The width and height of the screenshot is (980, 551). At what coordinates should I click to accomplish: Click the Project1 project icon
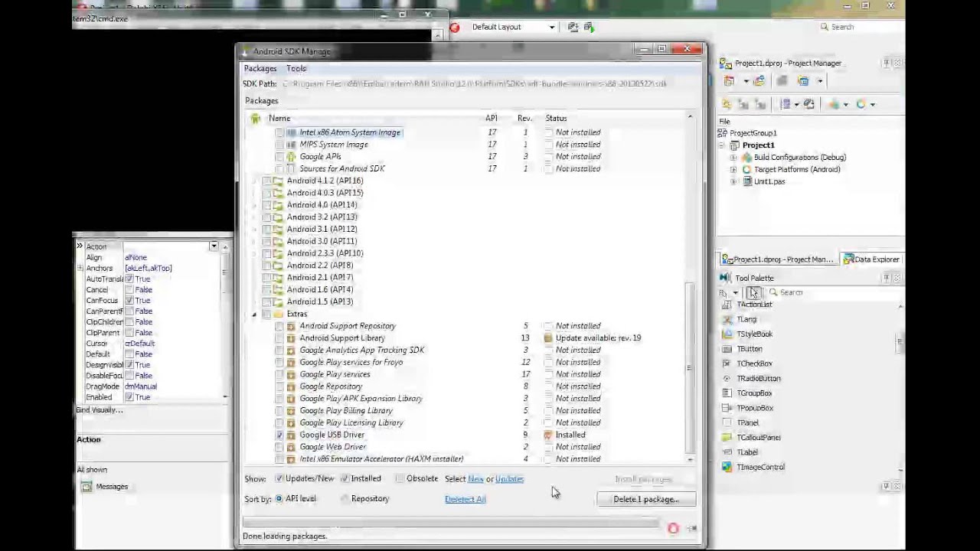click(x=734, y=145)
